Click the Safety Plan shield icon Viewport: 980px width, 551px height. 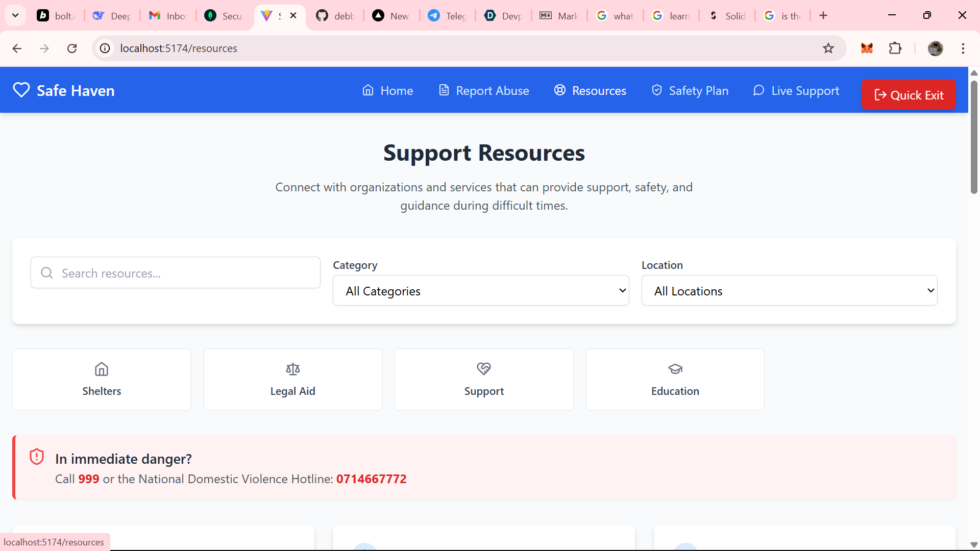click(x=656, y=90)
